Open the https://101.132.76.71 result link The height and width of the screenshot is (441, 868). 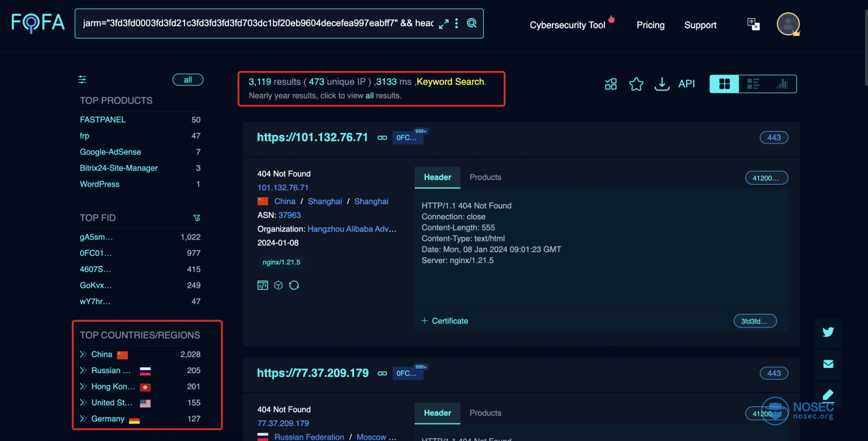[x=312, y=138]
